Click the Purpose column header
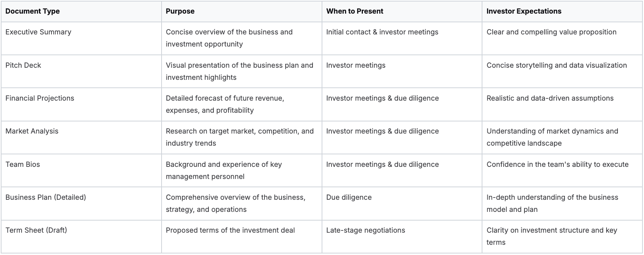The width and height of the screenshot is (644, 255). [x=180, y=11]
